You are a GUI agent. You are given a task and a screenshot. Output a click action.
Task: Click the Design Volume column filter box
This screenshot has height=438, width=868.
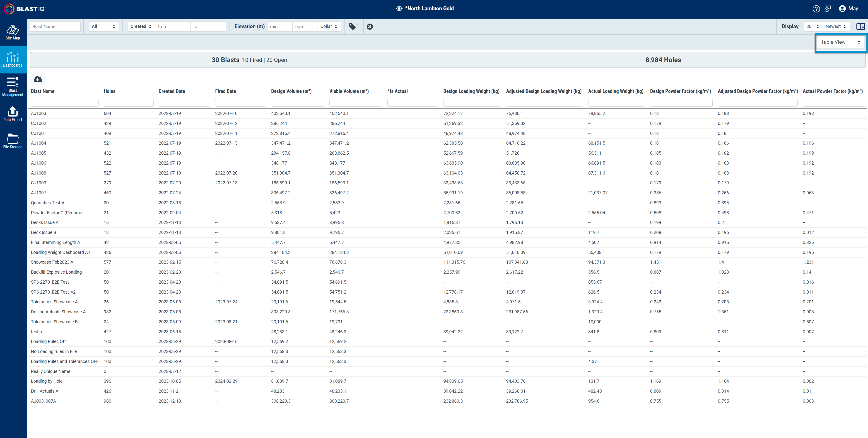point(298,102)
